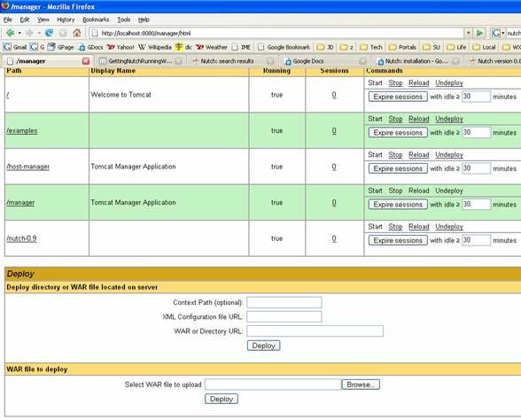The width and height of the screenshot is (521, 420).
Task: Open the dic bookmark
Action: click(x=183, y=47)
